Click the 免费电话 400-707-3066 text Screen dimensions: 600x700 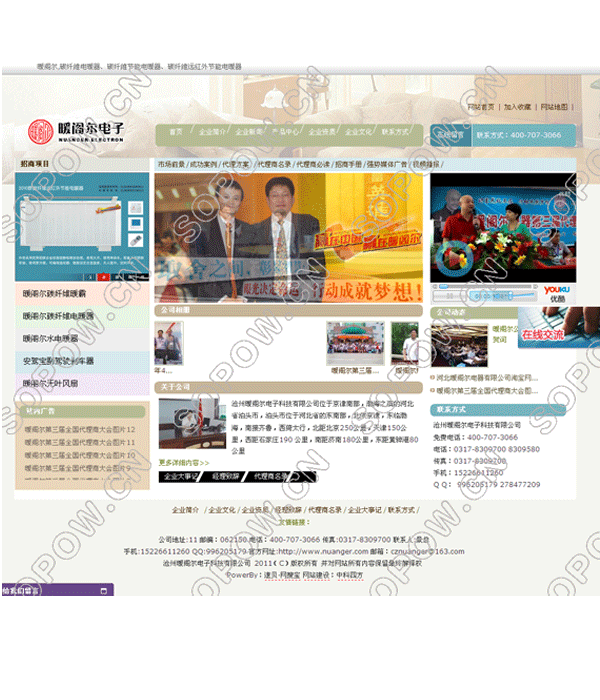475,438
